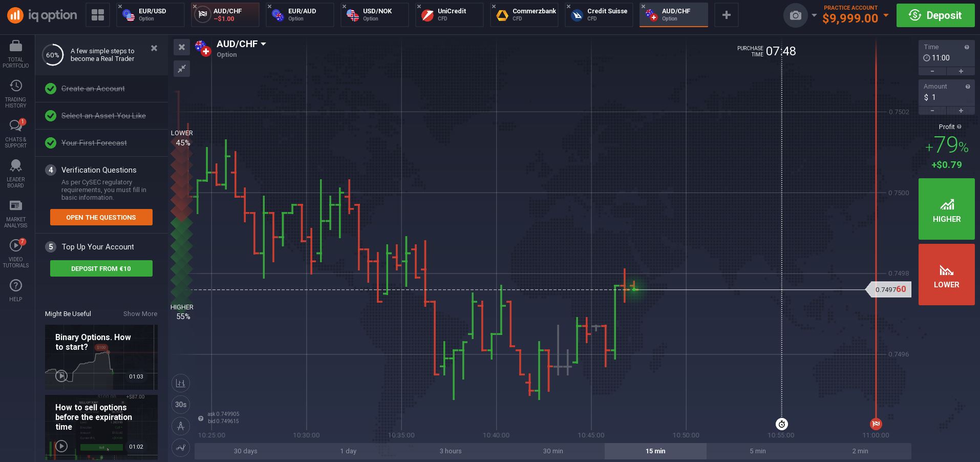
Task: Switch to the EUR/USD Option tab
Action: pos(151,15)
